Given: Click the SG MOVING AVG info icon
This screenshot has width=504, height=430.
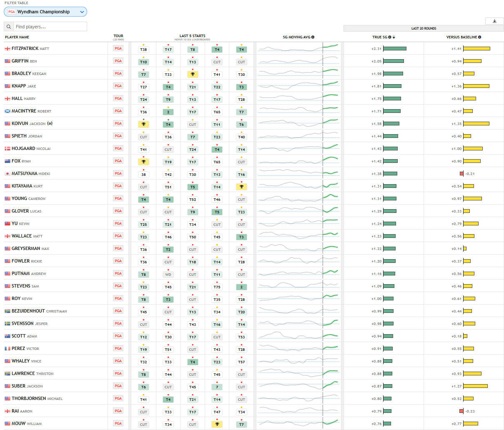Looking at the screenshot, I should pos(313,37).
